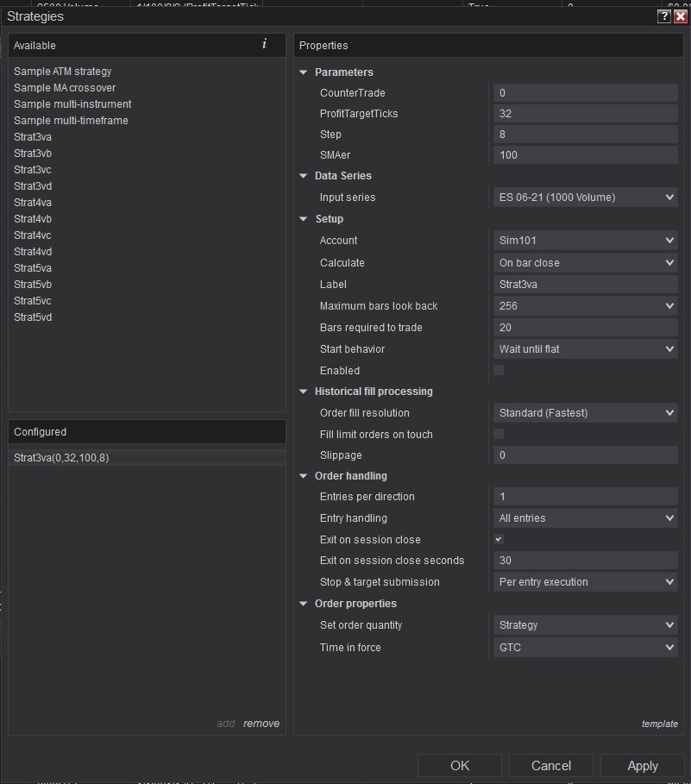The image size is (691, 784).
Task: Uncheck Exit on session close
Action: click(x=499, y=539)
